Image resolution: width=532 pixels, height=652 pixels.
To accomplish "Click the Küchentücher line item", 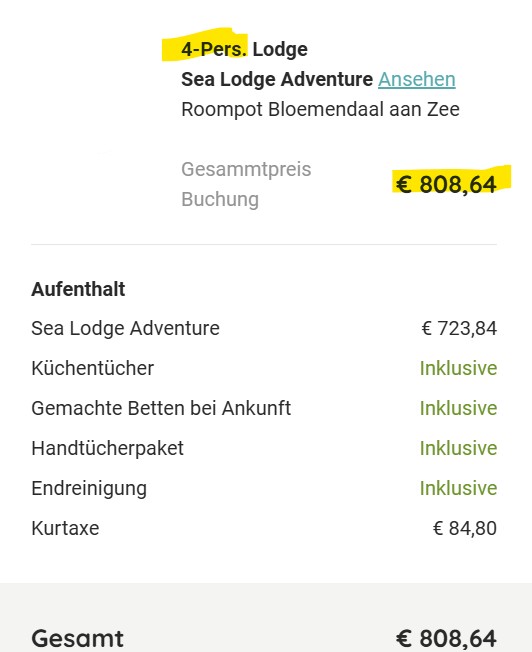I will [x=92, y=368].
